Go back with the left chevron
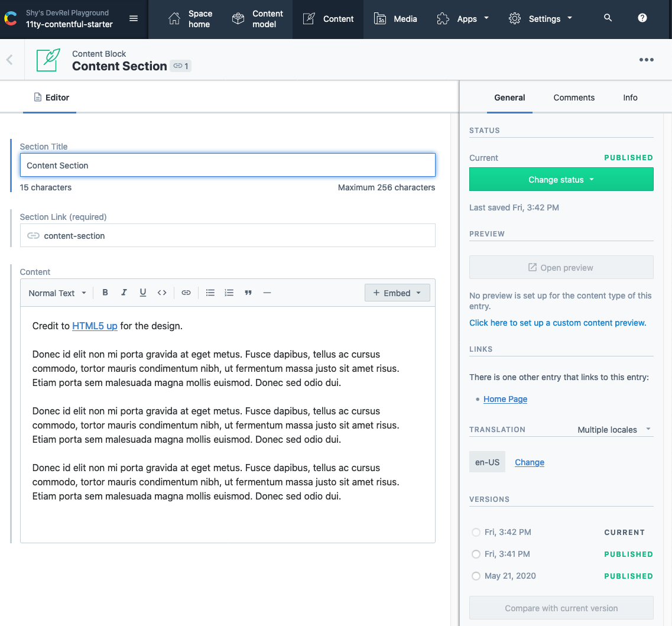This screenshot has width=672, height=626. [10, 60]
